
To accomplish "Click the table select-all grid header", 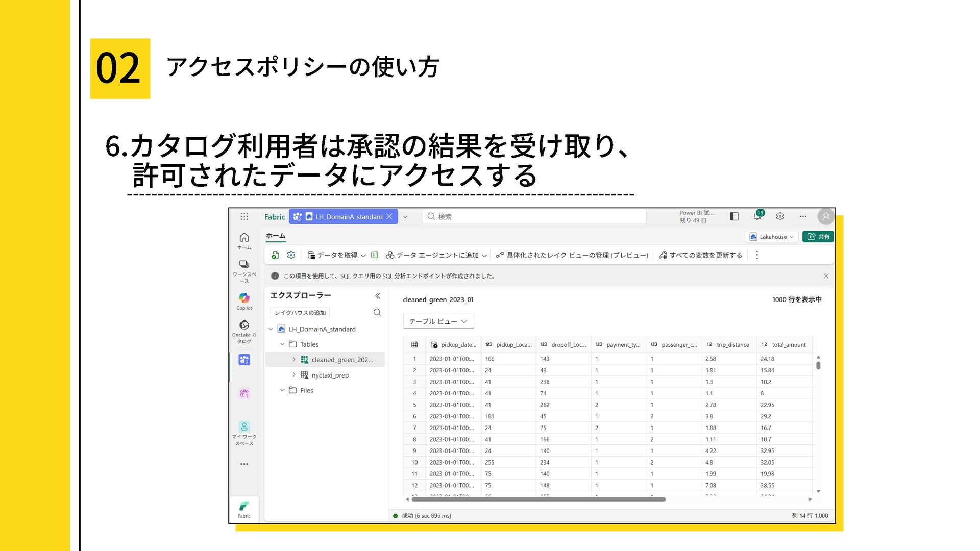I will pos(414,345).
